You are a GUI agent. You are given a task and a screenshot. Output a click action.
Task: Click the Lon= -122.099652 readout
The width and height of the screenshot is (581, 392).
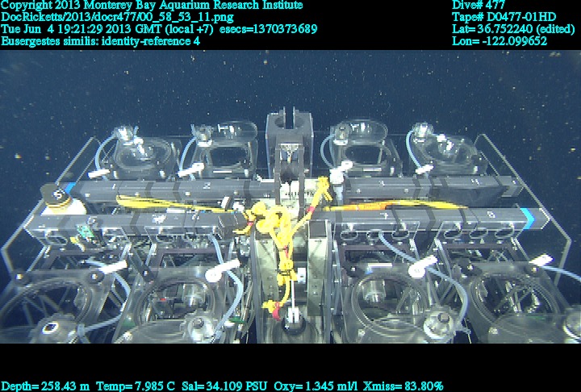(499, 41)
